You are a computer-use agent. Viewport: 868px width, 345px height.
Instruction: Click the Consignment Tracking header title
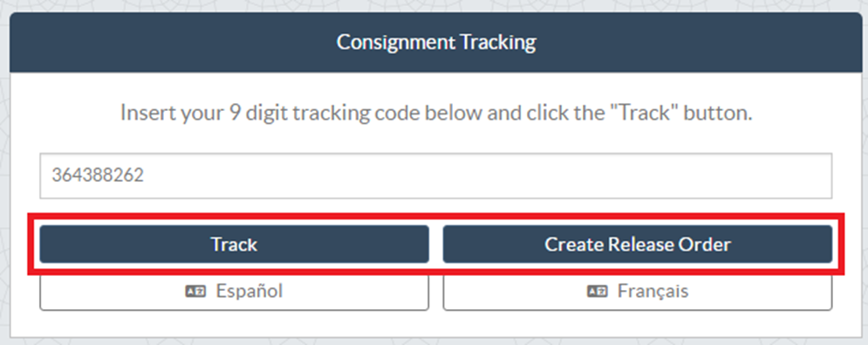click(436, 43)
